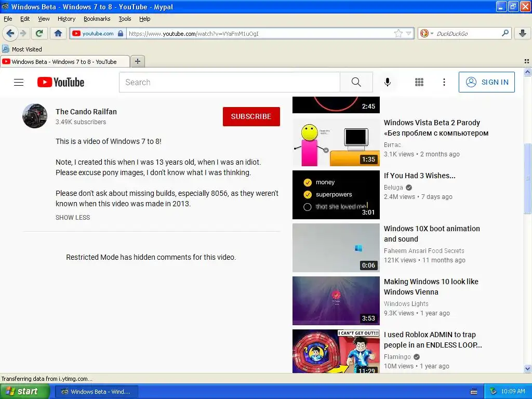532x399 pixels.
Task: Open the Beluga channel name
Action: (x=393, y=187)
